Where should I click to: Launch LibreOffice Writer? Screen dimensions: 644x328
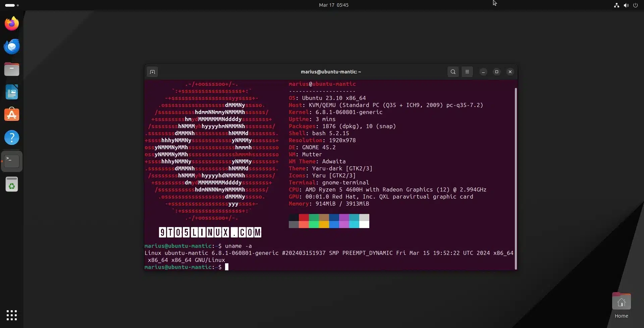click(12, 92)
